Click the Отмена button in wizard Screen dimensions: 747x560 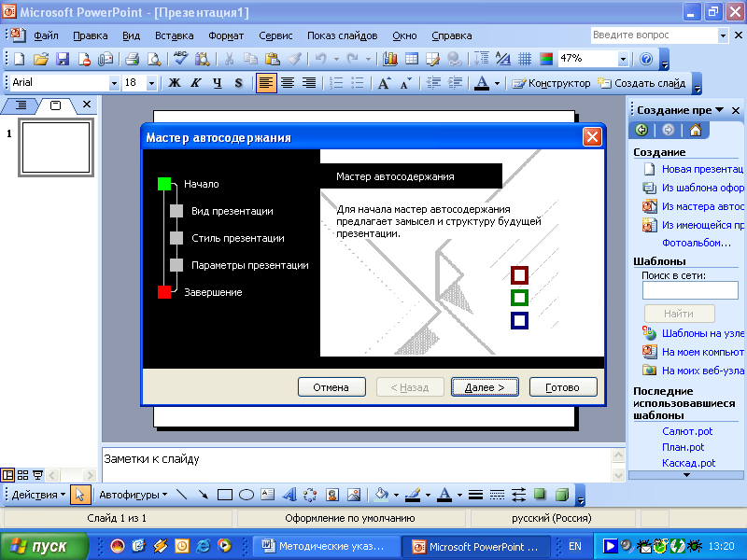331,387
